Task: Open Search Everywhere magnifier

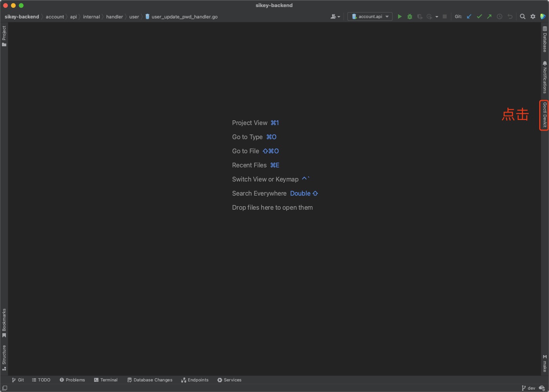Action: pyautogui.click(x=523, y=16)
